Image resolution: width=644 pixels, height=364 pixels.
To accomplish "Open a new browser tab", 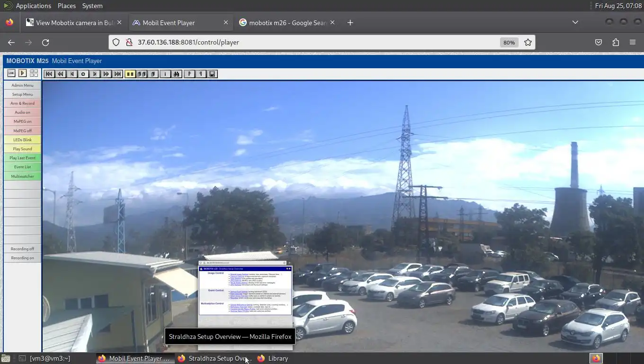I will (350, 23).
